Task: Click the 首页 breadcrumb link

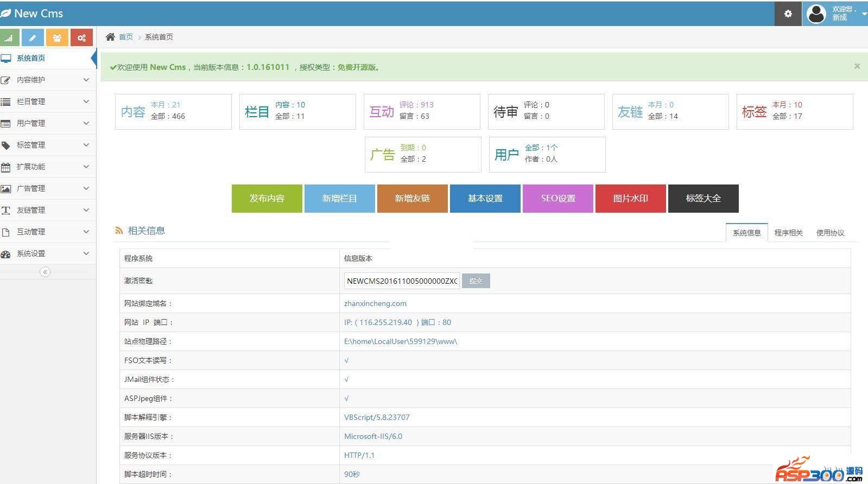Action: pyautogui.click(x=126, y=37)
